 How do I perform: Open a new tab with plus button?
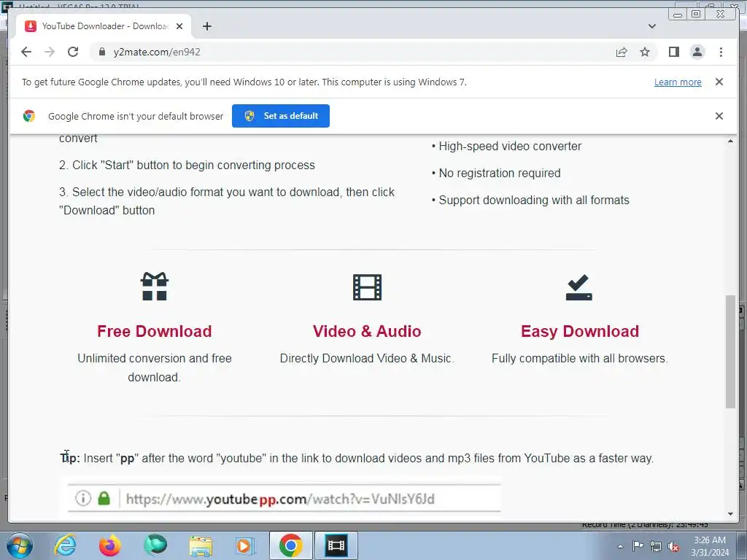[x=206, y=26]
